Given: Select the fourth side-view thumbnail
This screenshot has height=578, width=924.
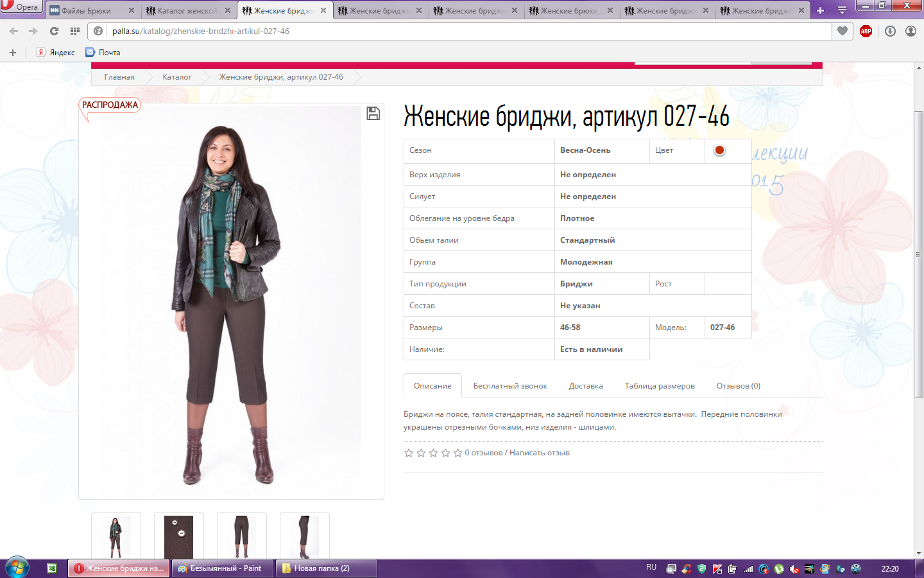Looking at the screenshot, I should (304, 536).
